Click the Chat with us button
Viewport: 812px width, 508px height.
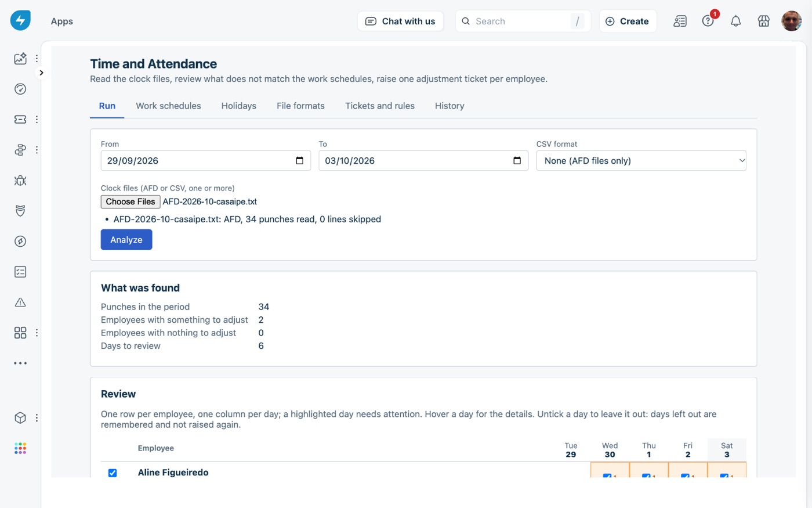[x=400, y=21]
